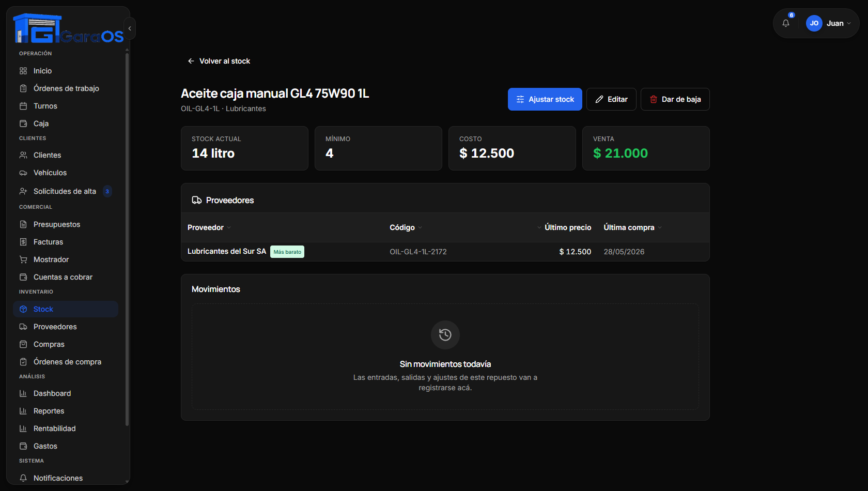This screenshot has width=868, height=491.
Task: Click Dar de baja button
Action: 675,99
